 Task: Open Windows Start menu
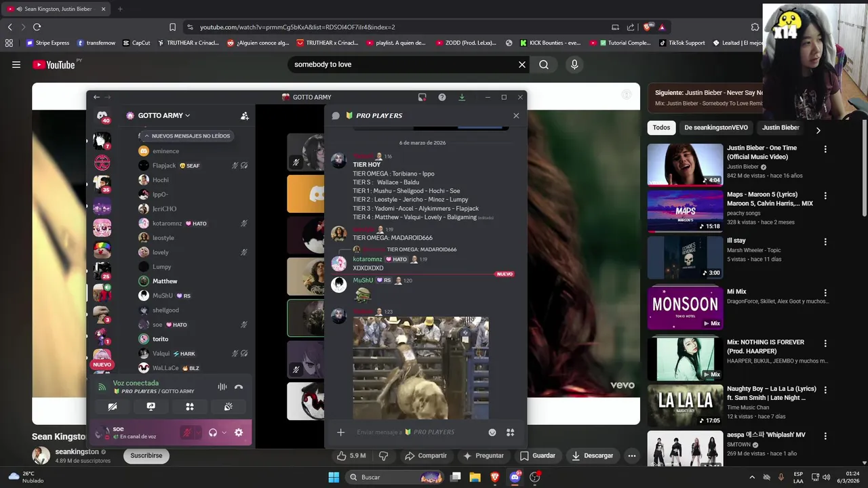pos(334,477)
